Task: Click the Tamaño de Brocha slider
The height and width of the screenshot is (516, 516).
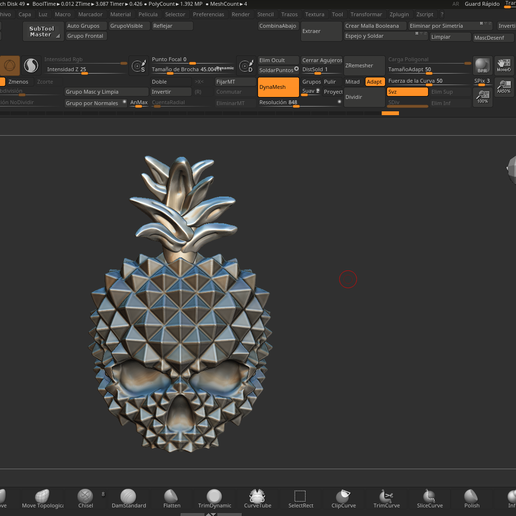Action: tap(193, 70)
